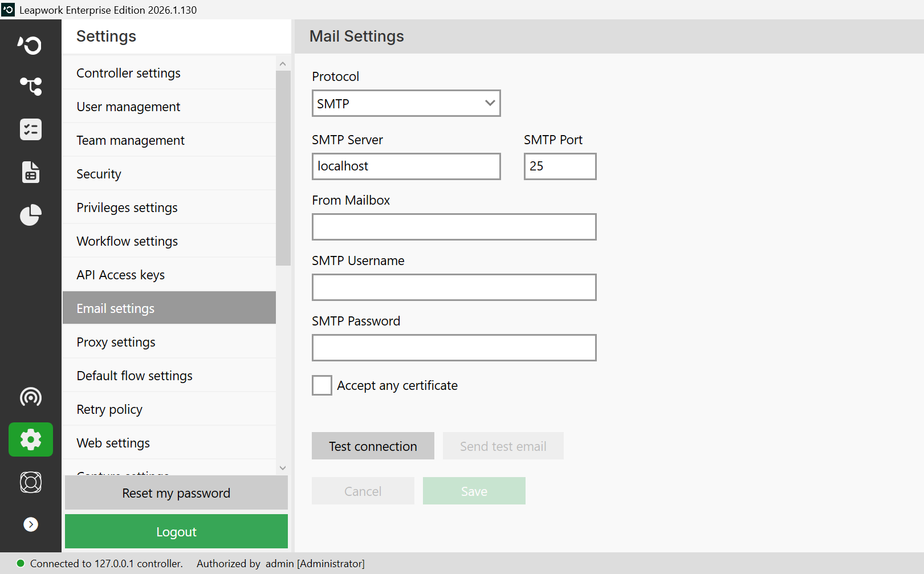Open User management
The width and height of the screenshot is (924, 574).
(x=169, y=107)
